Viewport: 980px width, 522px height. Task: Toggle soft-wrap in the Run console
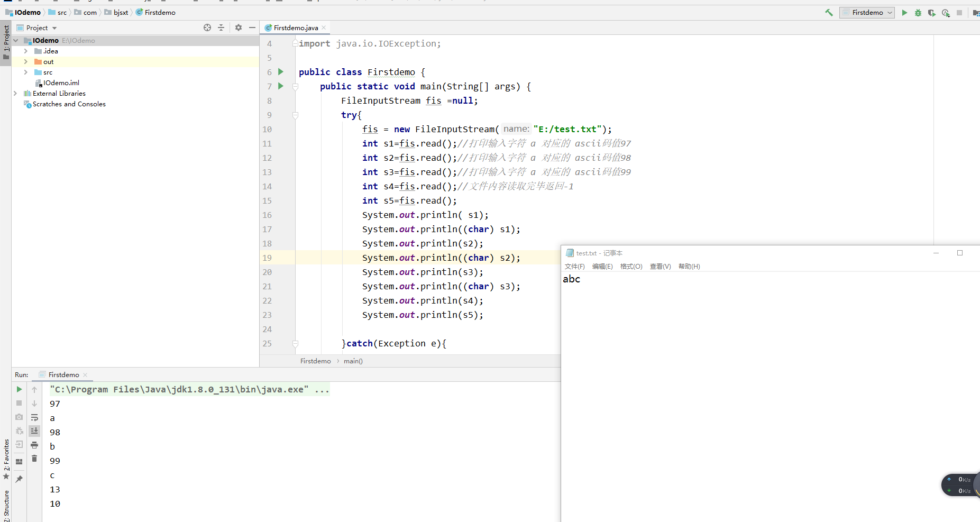(34, 417)
